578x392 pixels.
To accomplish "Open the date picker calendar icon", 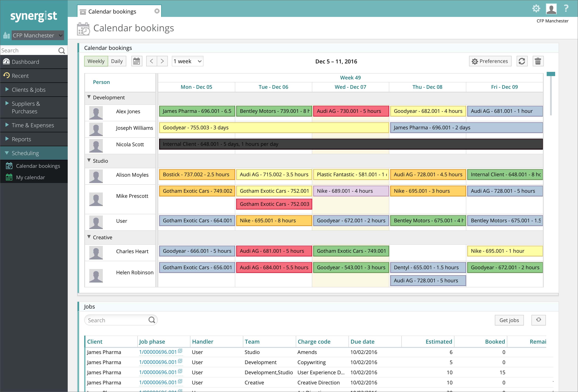I will coord(136,61).
